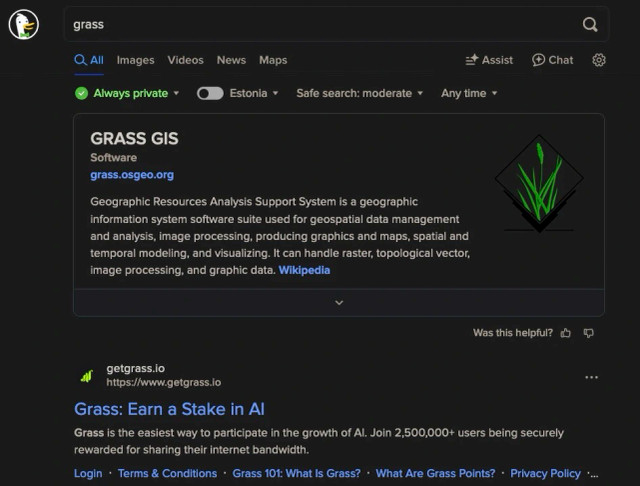Screen dimensions: 640x486
Task: Follow the Wikipedia link in the info card
Action: coord(304,270)
